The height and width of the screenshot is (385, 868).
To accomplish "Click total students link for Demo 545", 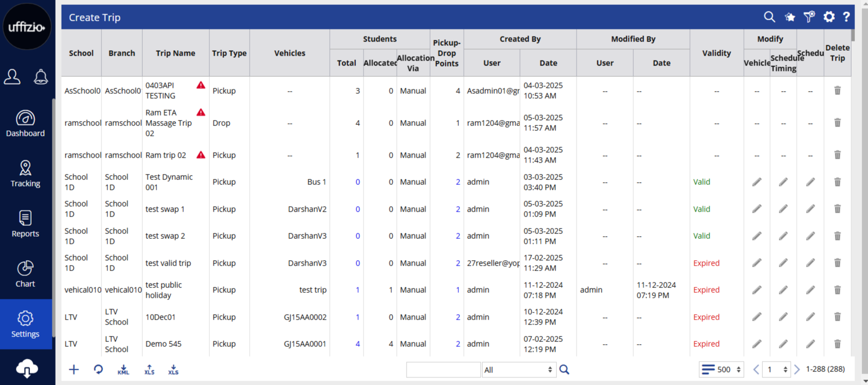I will [x=357, y=344].
